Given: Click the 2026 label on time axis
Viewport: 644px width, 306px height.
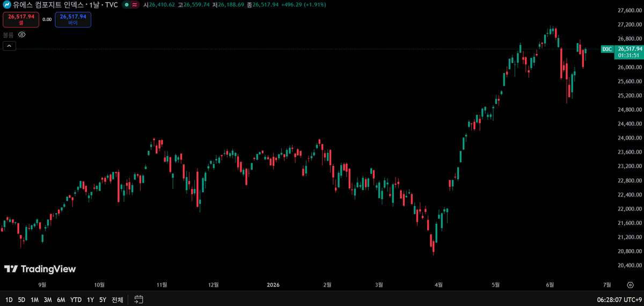Looking at the screenshot, I should click(274, 285).
